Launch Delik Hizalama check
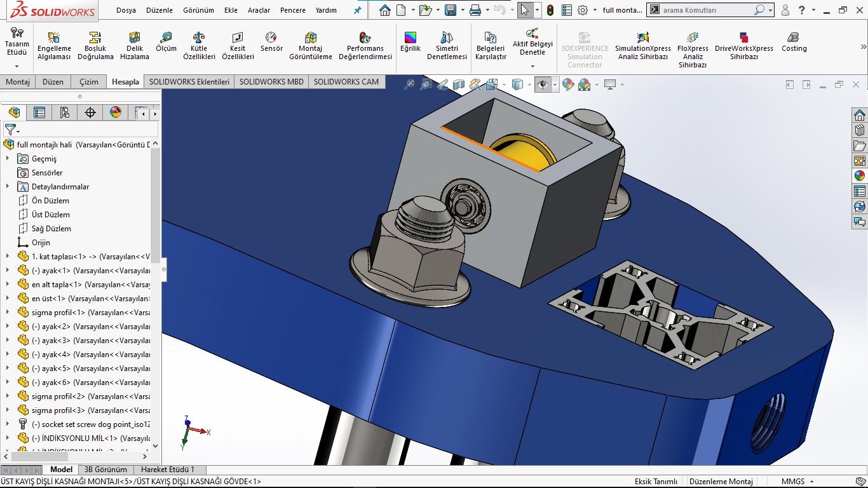 click(x=135, y=46)
